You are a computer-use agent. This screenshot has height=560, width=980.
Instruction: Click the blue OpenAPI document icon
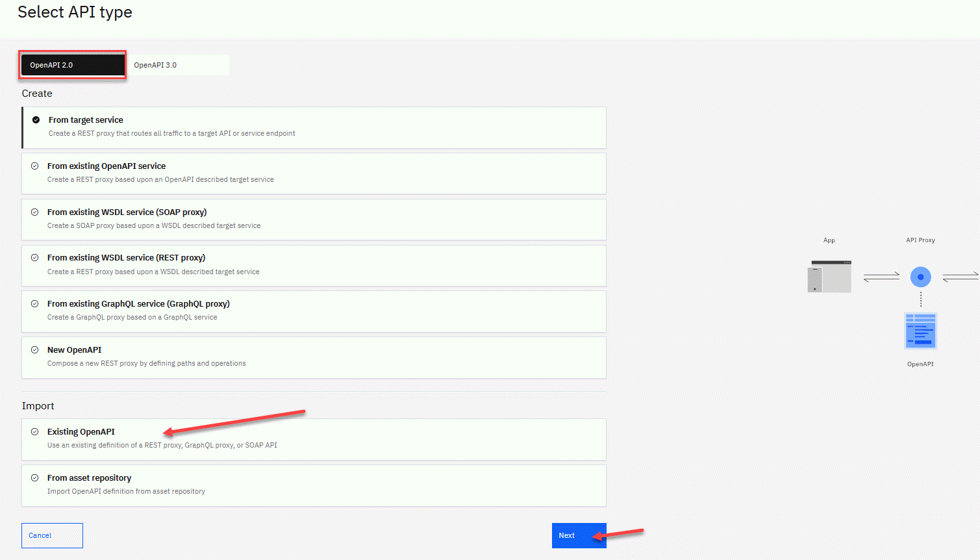coord(920,331)
